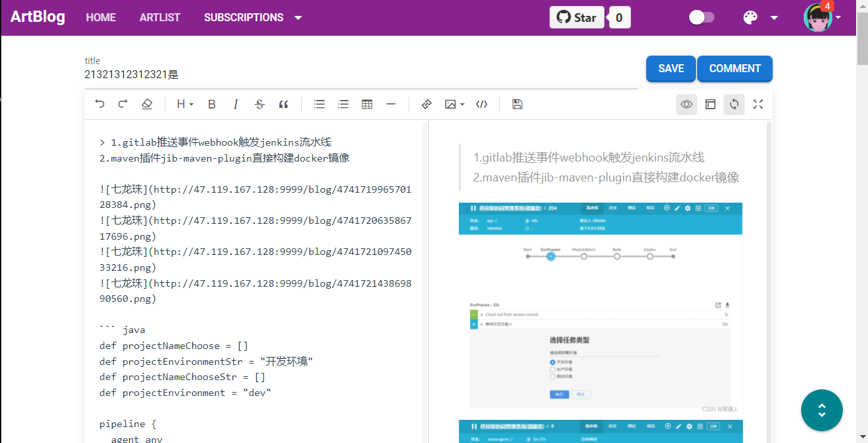Screen dimensions: 868x443
Task: Open ARTLIST page
Action: coord(160,17)
